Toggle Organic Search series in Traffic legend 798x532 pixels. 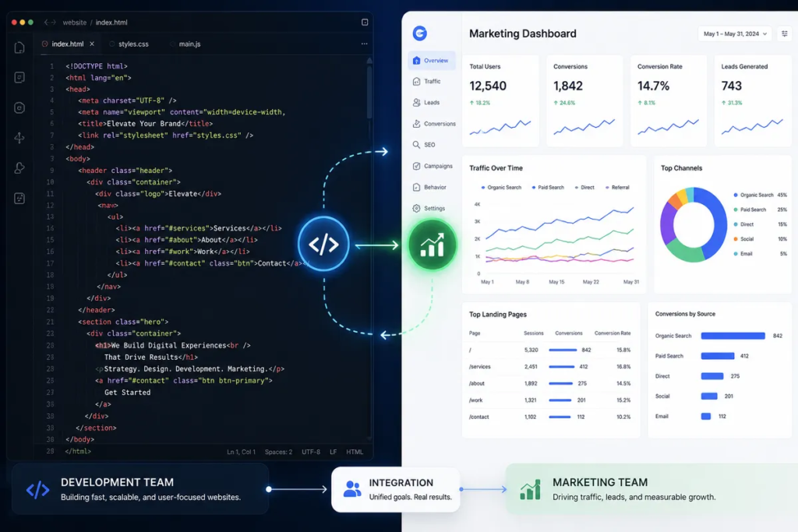pyautogui.click(x=501, y=188)
